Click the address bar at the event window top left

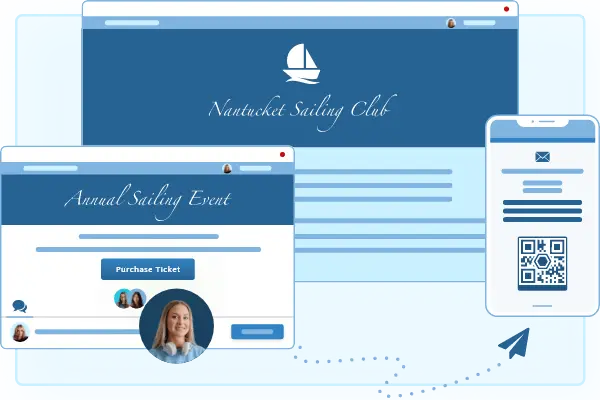pos(50,168)
